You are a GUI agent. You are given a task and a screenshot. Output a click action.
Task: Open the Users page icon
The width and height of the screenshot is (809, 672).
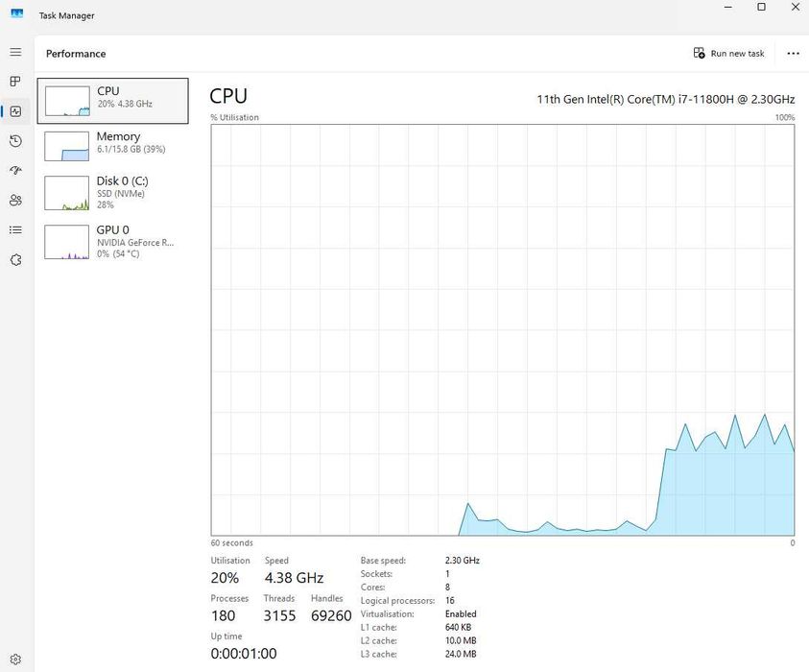15,201
